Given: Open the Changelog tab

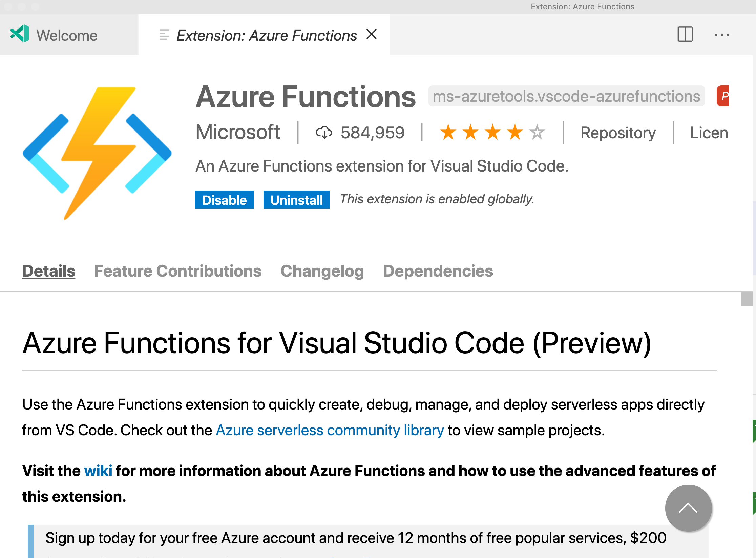Looking at the screenshot, I should click(322, 271).
